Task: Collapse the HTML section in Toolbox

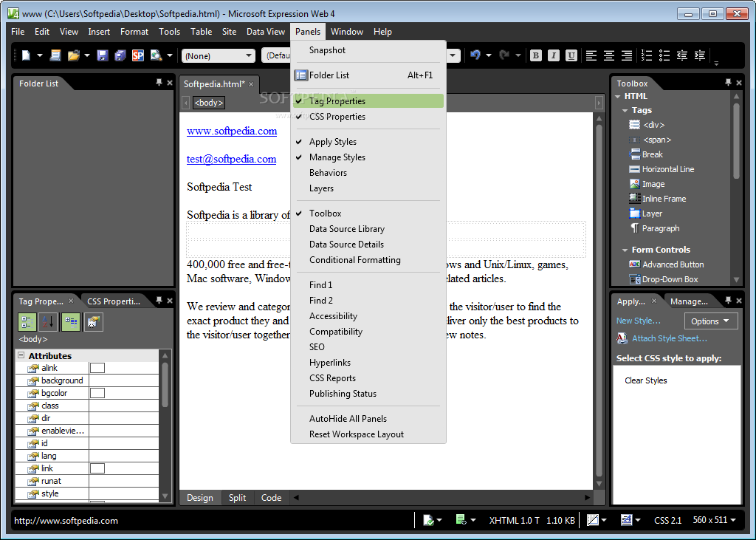Action: click(618, 97)
